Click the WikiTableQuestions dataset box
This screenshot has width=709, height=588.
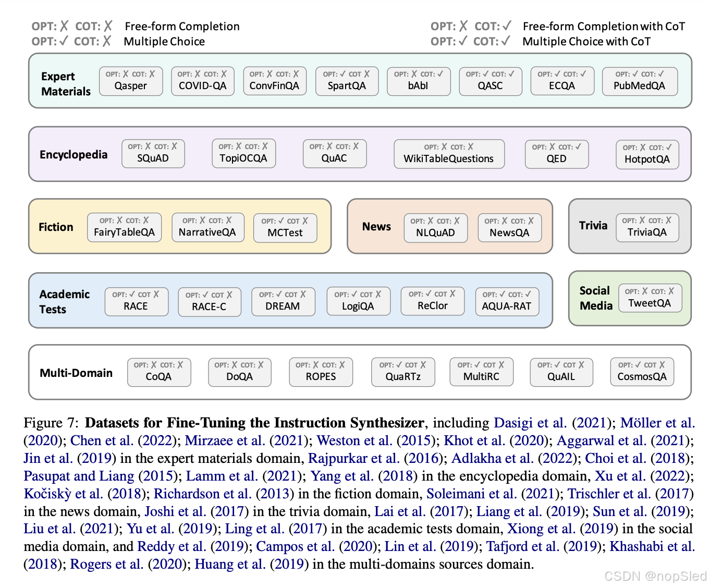click(449, 154)
